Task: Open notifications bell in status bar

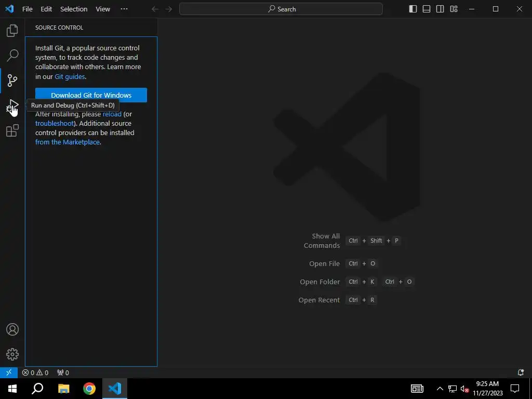Action: [x=521, y=373]
